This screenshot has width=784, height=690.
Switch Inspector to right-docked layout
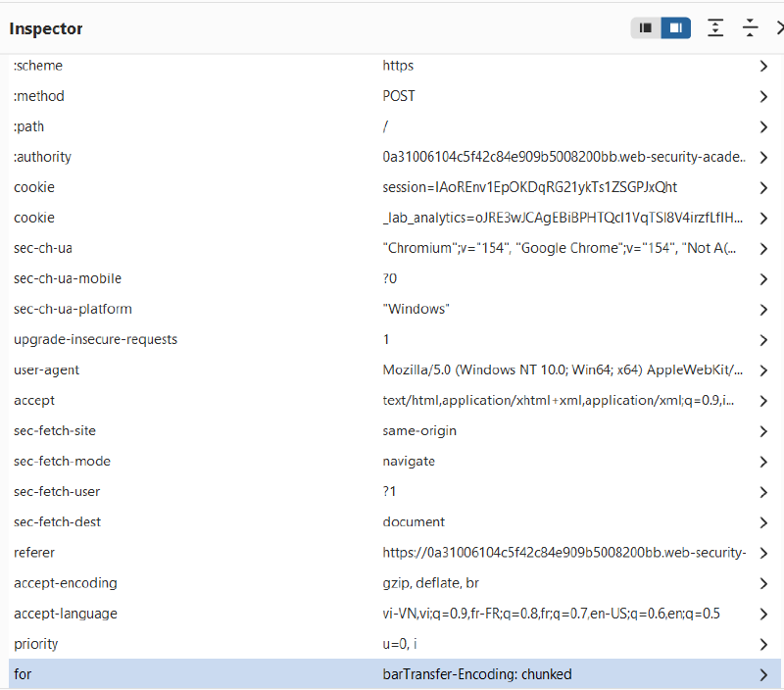[x=676, y=28]
